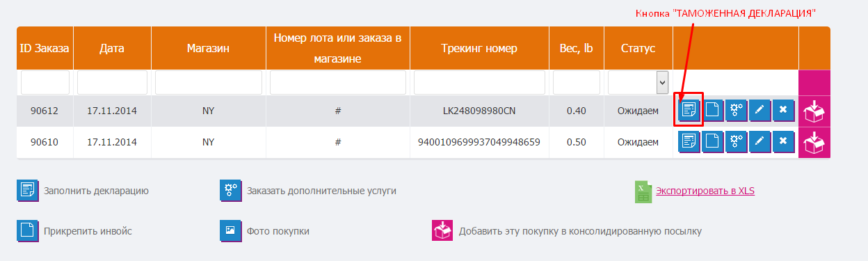The image size is (868, 261).
Task: Attach invoice icon for order 90610
Action: tap(712, 141)
